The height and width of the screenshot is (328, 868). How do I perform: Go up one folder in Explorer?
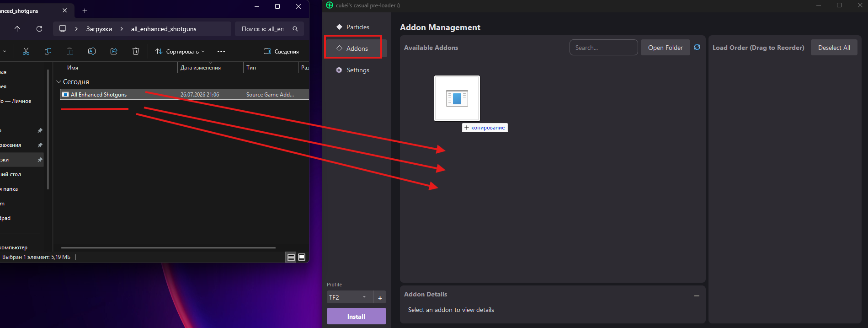(x=17, y=29)
